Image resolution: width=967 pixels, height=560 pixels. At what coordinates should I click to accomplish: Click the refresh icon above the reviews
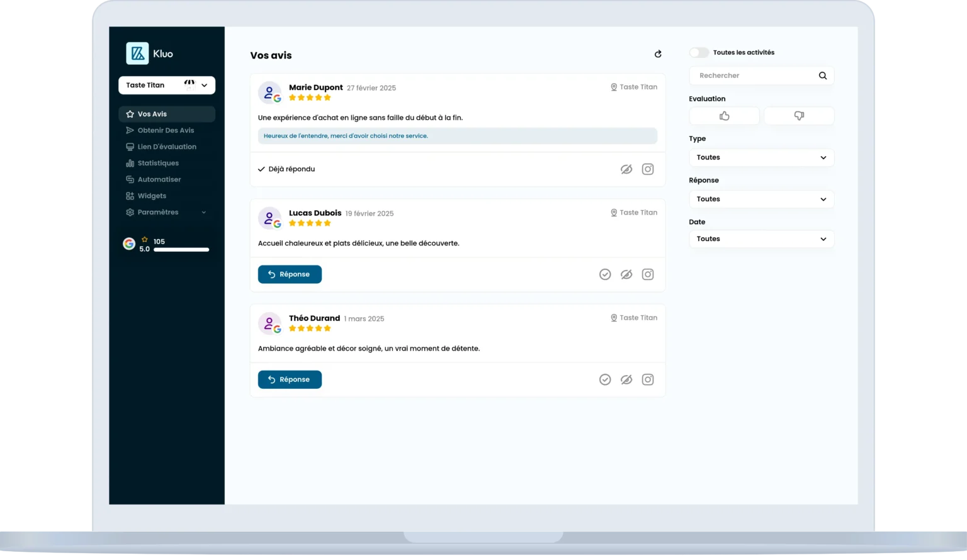click(x=657, y=54)
